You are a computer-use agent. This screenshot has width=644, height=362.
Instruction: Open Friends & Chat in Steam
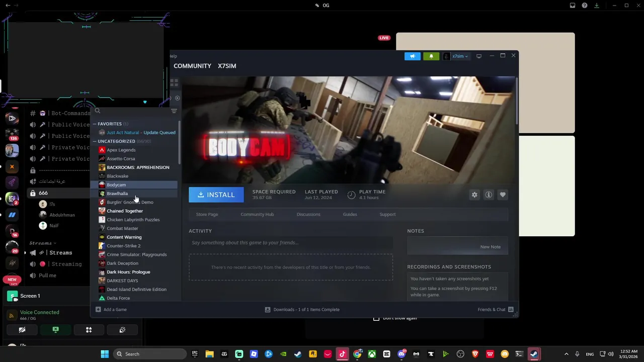pyautogui.click(x=496, y=310)
